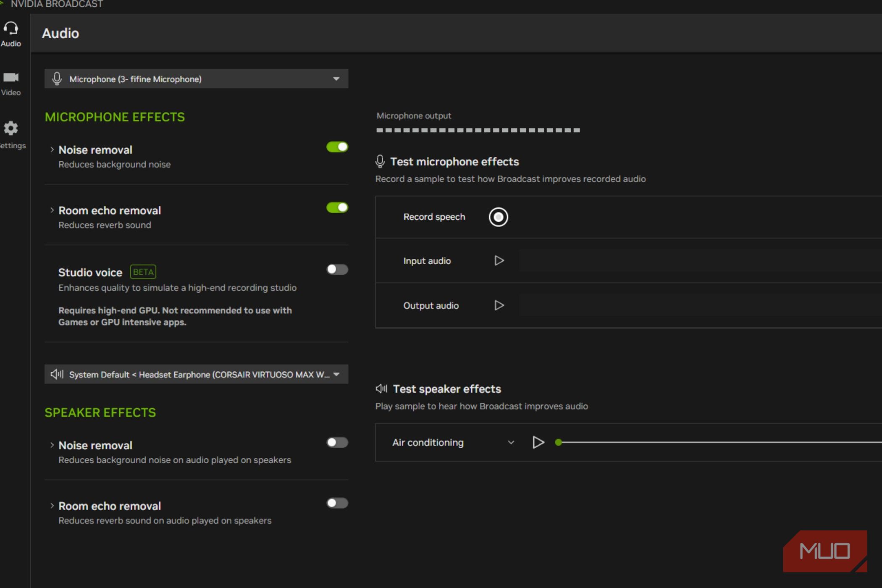Open the fifine Microphone device dropdown
Screen dimensions: 882x588
pos(336,79)
